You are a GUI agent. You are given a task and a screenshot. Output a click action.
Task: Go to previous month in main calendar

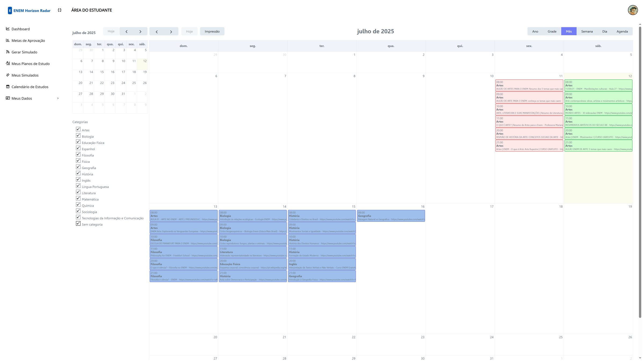tap(157, 32)
